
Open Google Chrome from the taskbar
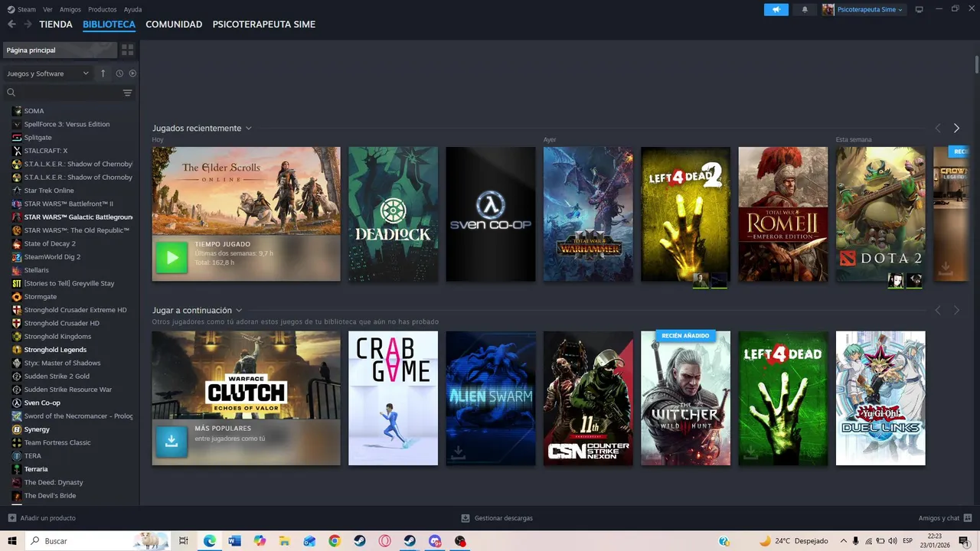[x=335, y=541]
